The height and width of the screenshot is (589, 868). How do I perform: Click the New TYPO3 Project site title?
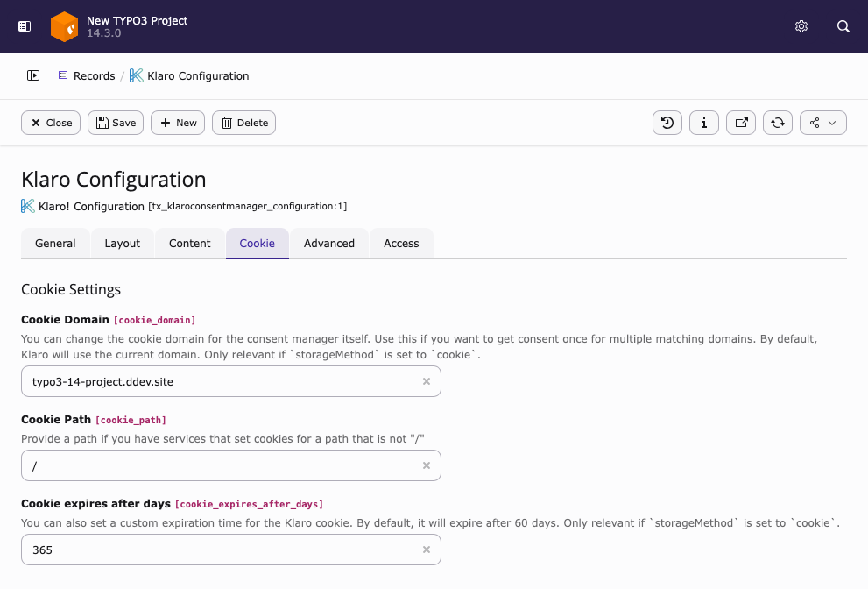[137, 20]
